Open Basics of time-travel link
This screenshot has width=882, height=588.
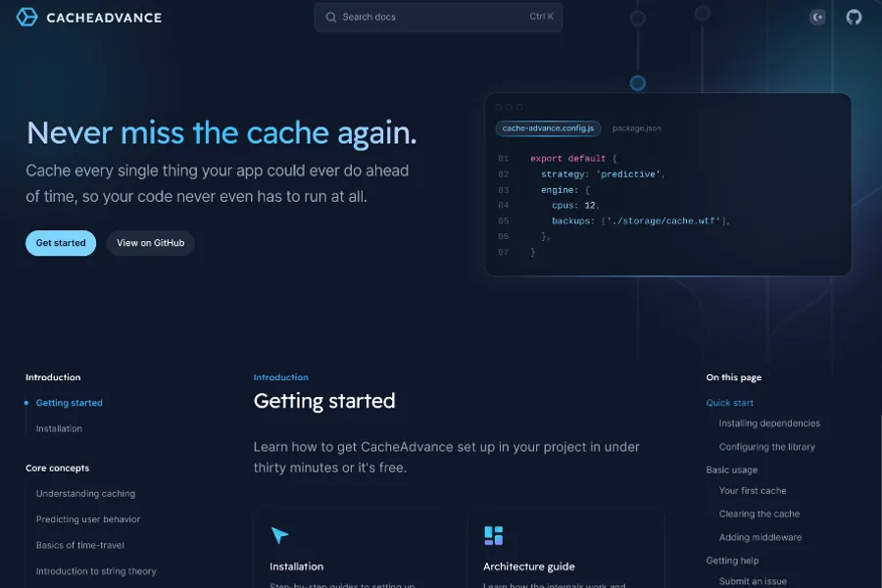[80, 545]
